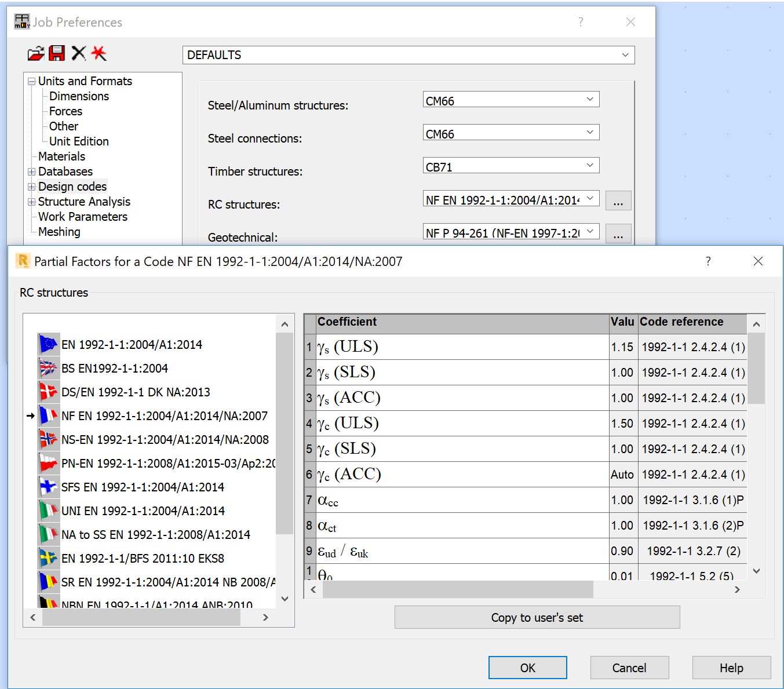Click the Cancel button
This screenshot has width=784, height=689.
click(629, 668)
